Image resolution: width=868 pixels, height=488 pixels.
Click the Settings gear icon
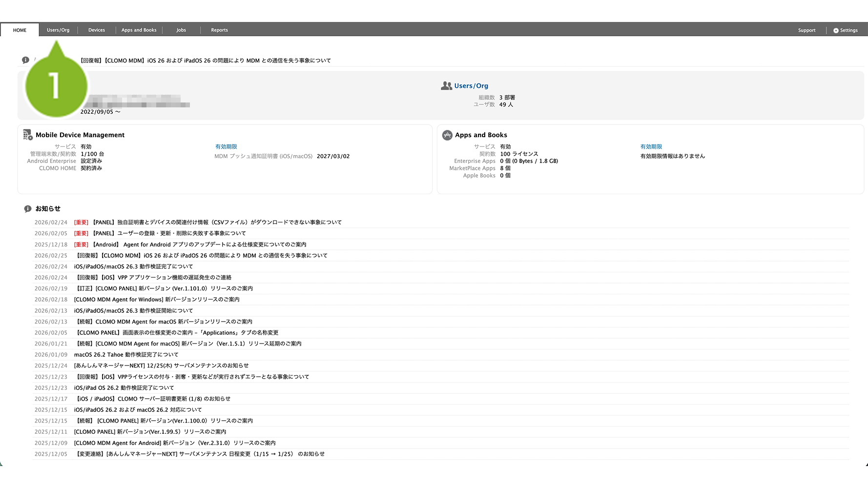tap(836, 30)
